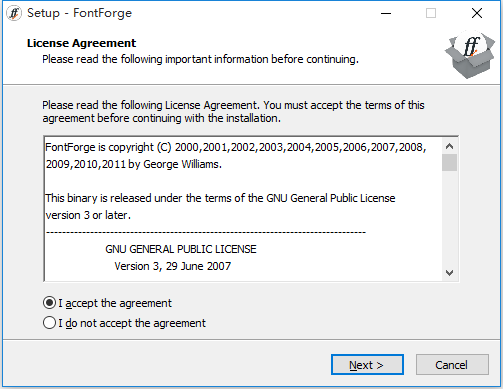Click the "Version 3, 29 June 2007" line
503x389 pixels.
point(173,266)
